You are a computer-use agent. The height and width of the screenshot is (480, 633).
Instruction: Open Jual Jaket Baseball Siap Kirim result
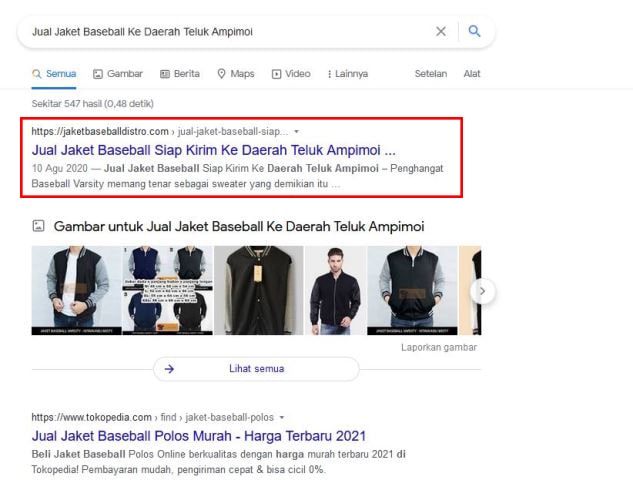pyautogui.click(x=214, y=150)
